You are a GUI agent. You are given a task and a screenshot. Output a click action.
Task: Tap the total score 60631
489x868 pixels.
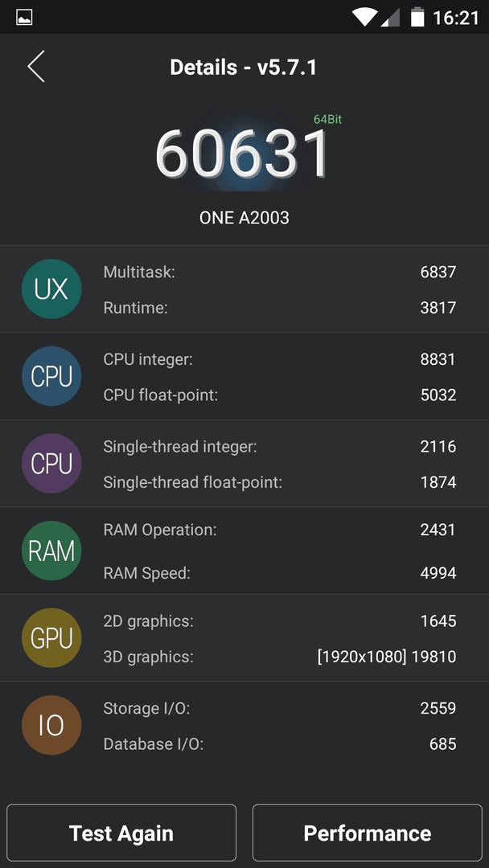242,154
